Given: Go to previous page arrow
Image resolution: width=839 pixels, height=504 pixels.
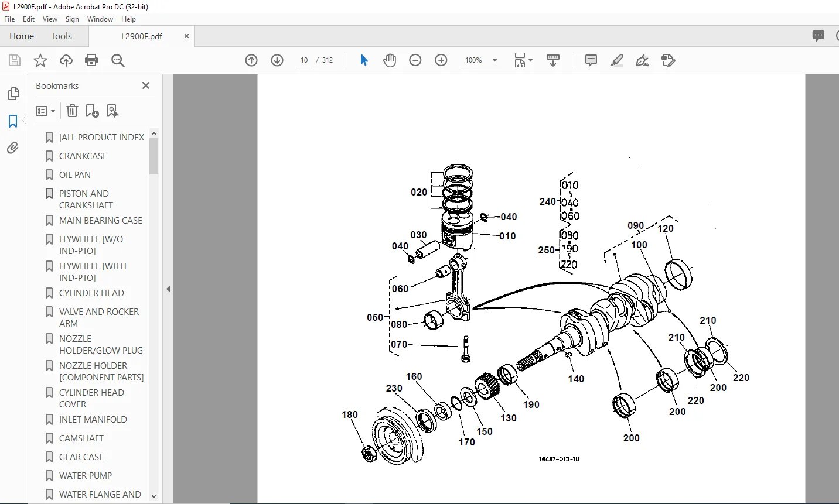Looking at the screenshot, I should (251, 60).
